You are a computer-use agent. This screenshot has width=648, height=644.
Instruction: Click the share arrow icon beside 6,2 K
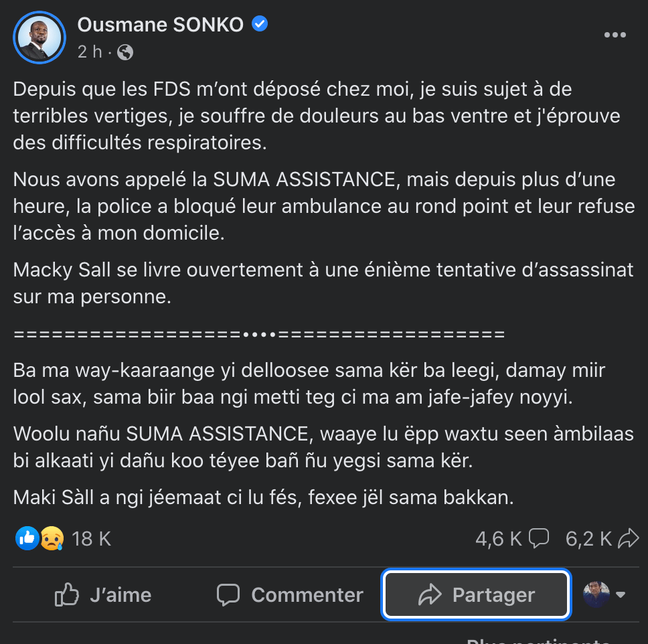tap(629, 538)
